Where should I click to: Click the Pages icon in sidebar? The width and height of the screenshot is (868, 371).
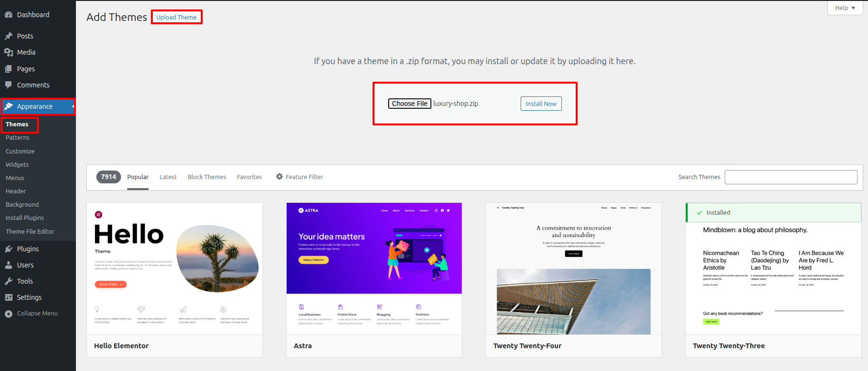click(9, 69)
